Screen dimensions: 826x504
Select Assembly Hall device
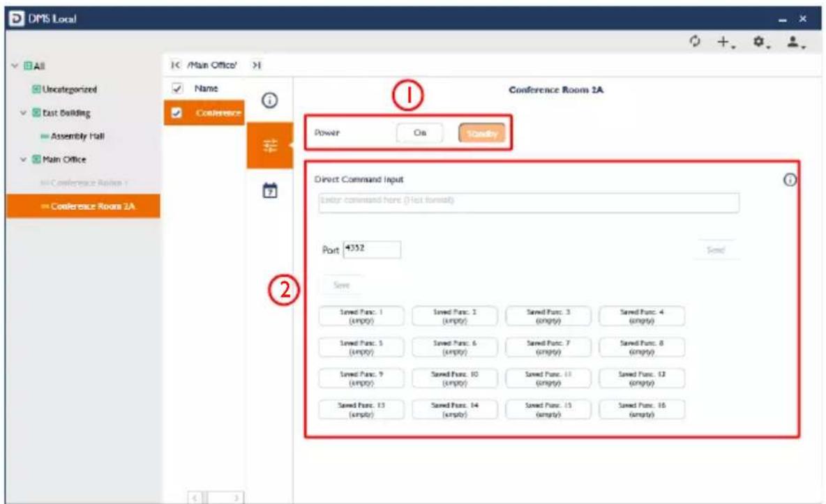pyautogui.click(x=77, y=136)
